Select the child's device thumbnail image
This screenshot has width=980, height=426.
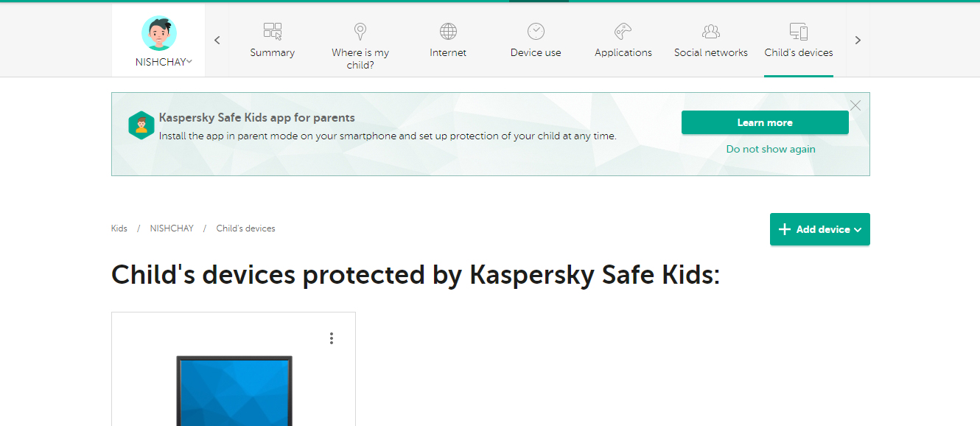(234, 391)
